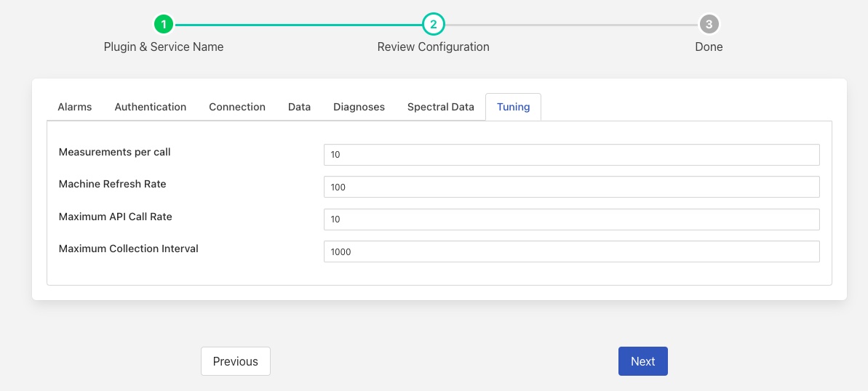Click the active Tuning tab

513,107
